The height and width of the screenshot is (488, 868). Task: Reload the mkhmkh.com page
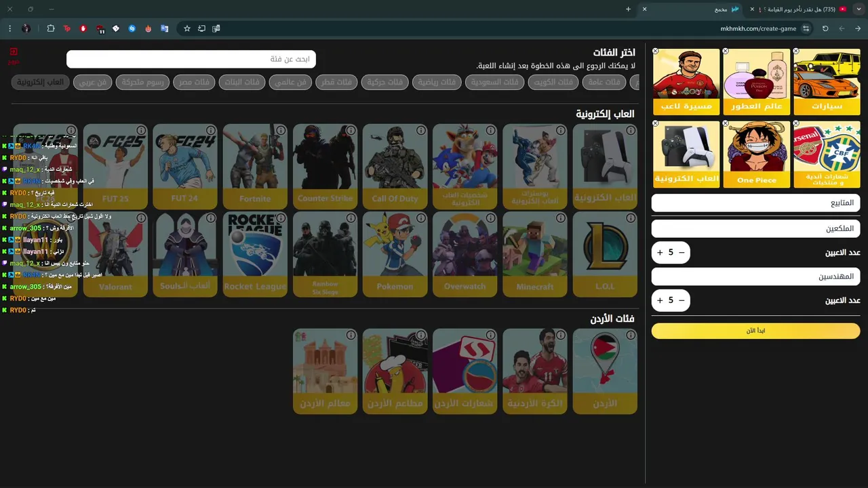825,28
